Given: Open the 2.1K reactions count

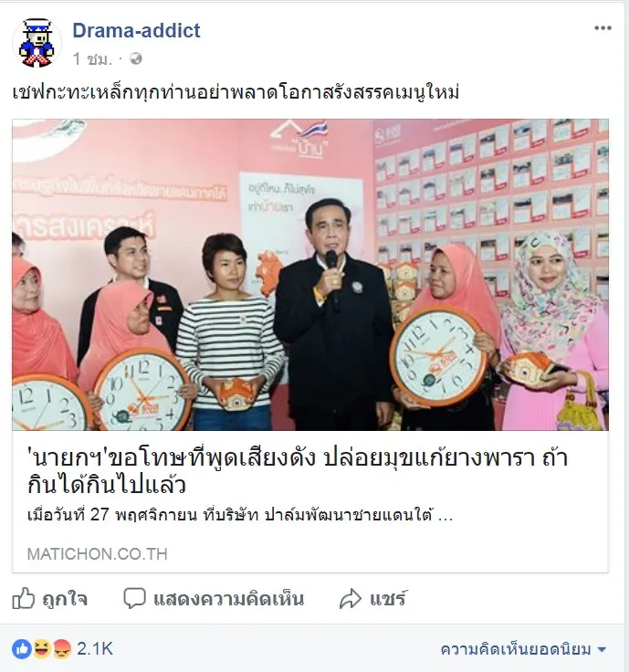Looking at the screenshot, I should [95, 649].
